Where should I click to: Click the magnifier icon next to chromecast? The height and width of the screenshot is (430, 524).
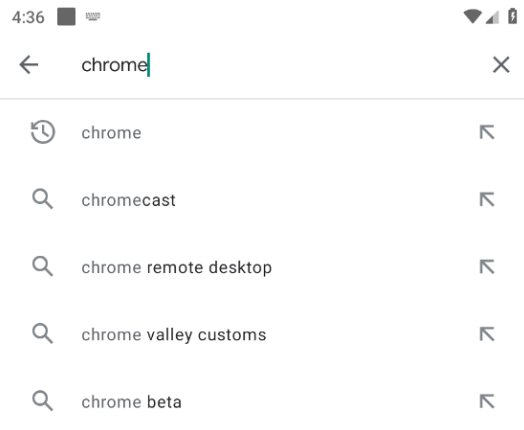click(x=42, y=199)
